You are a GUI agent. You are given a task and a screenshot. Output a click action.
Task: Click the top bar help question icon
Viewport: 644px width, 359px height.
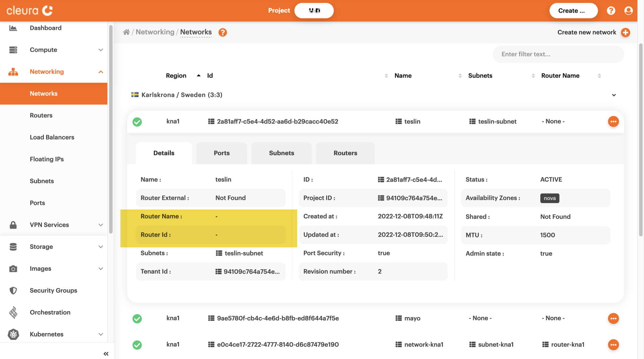tap(611, 11)
